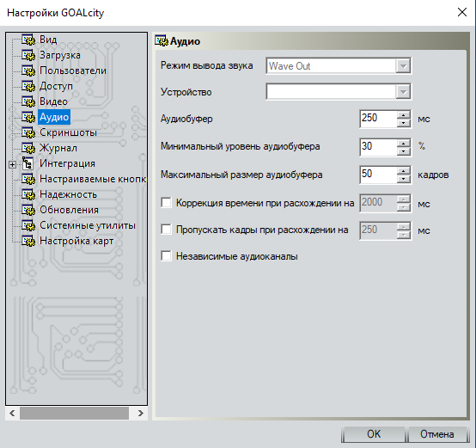Image resolution: width=476 pixels, height=448 pixels.
Task: Expand the Интеграция tree node
Action: [x=12, y=164]
